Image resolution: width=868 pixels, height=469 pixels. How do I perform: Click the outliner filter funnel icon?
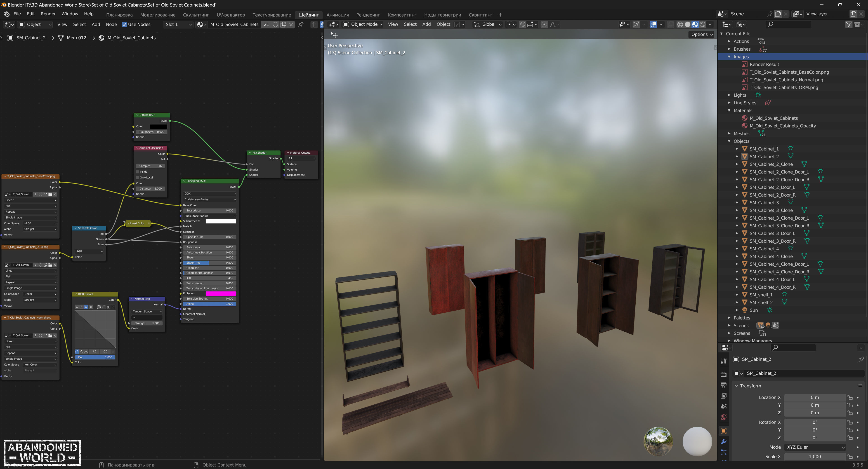tap(849, 24)
